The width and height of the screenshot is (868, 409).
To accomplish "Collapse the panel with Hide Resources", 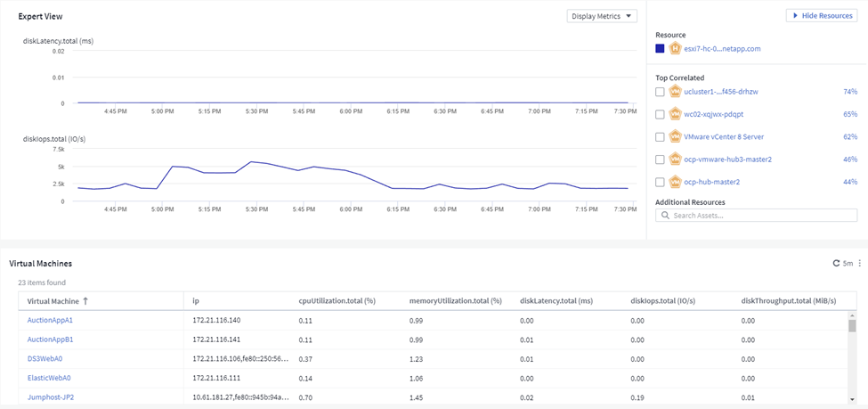I will click(822, 15).
